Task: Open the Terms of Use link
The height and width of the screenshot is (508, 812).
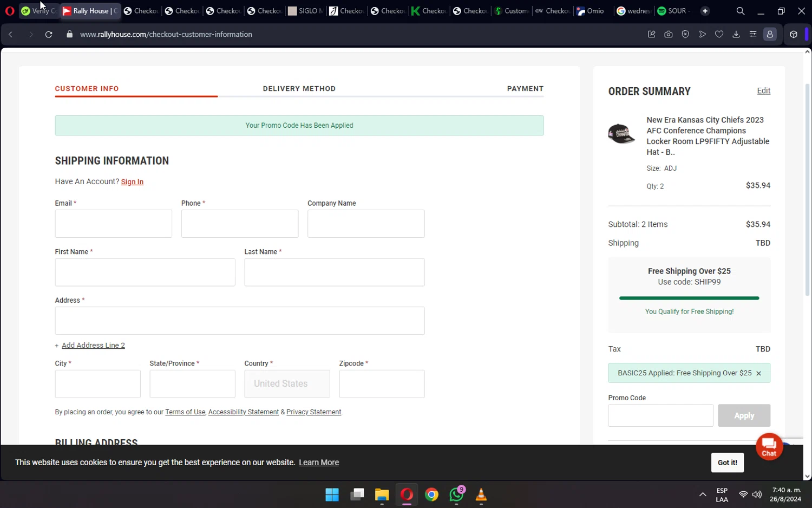Action: point(185,412)
